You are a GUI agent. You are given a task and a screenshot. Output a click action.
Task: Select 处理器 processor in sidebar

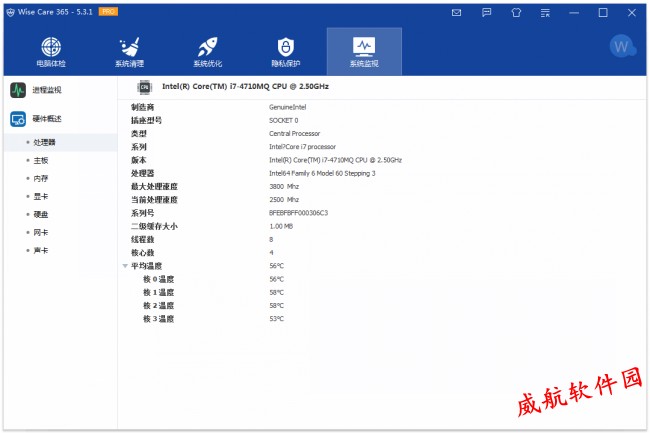[x=61, y=143]
